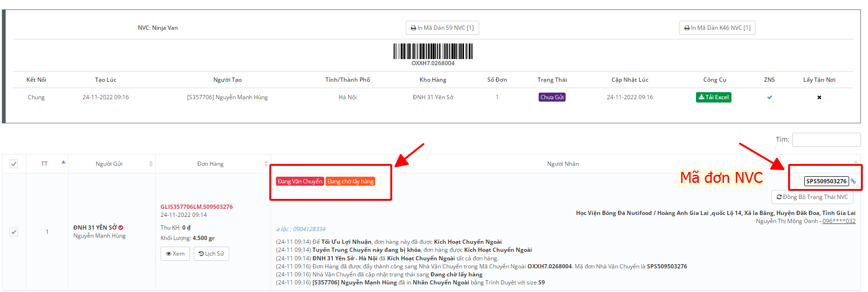The image size is (868, 292).
Task: Sort by Người Gửi column header
Action: click(109, 164)
